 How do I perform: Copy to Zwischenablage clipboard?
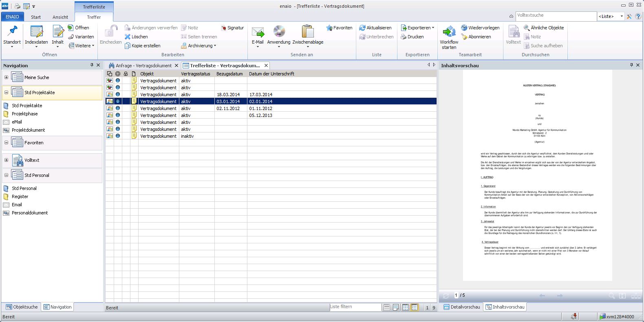308,36
